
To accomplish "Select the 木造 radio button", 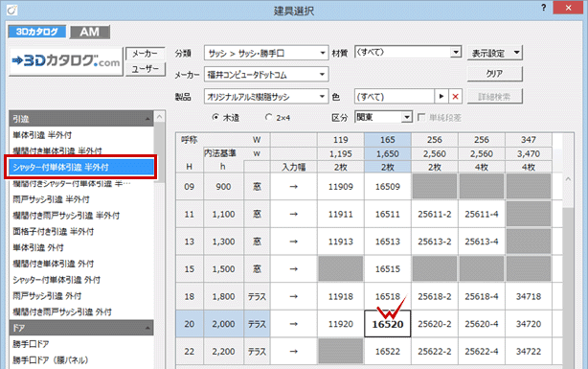I will tap(215, 118).
